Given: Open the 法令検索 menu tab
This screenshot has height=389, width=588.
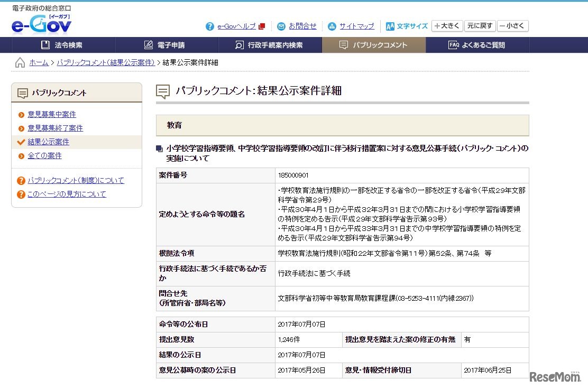Looking at the screenshot, I should coord(62,45).
